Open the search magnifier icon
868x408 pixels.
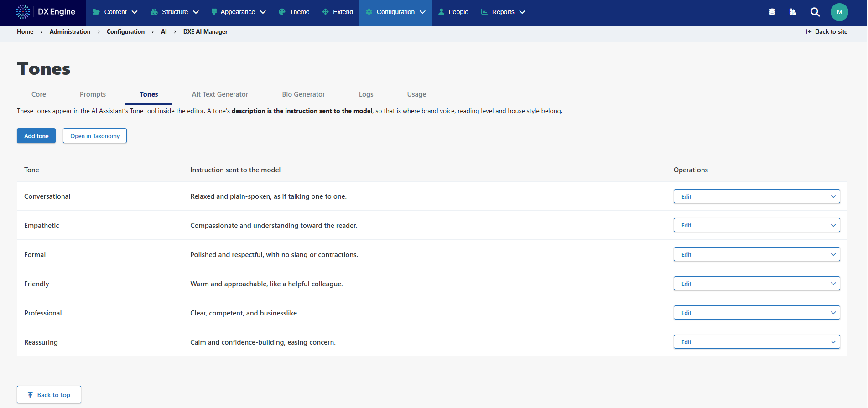[815, 12]
